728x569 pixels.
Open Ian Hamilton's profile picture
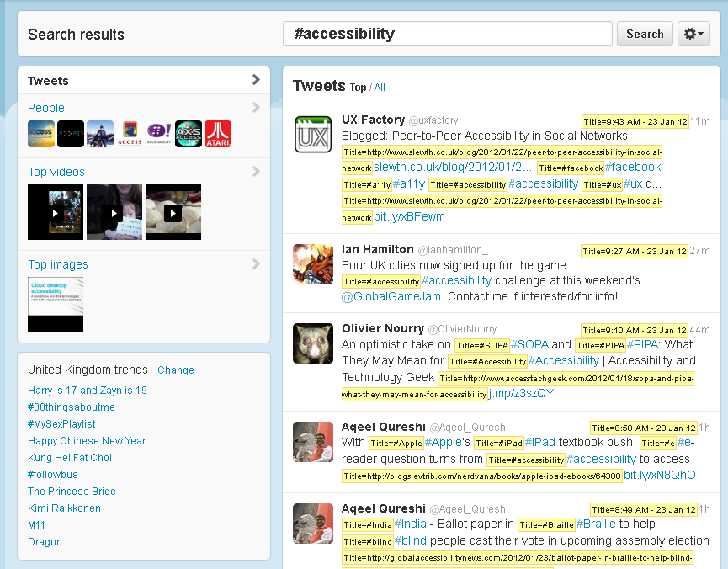pyautogui.click(x=312, y=263)
